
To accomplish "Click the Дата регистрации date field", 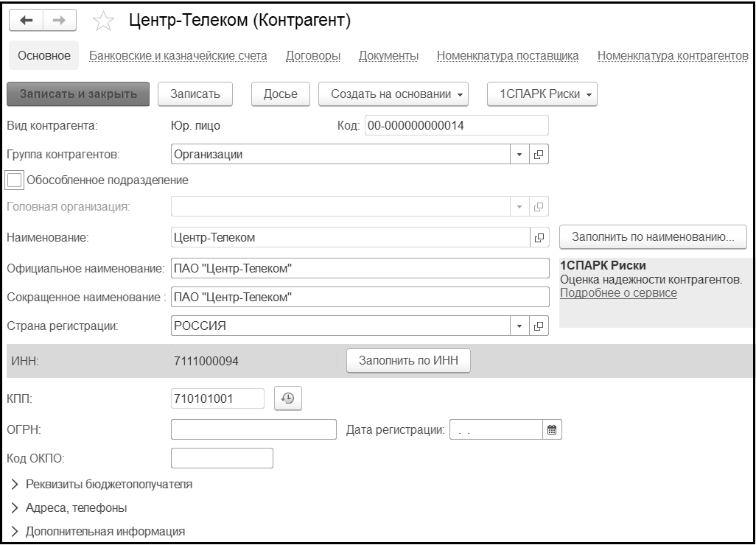I will pyautogui.click(x=496, y=430).
